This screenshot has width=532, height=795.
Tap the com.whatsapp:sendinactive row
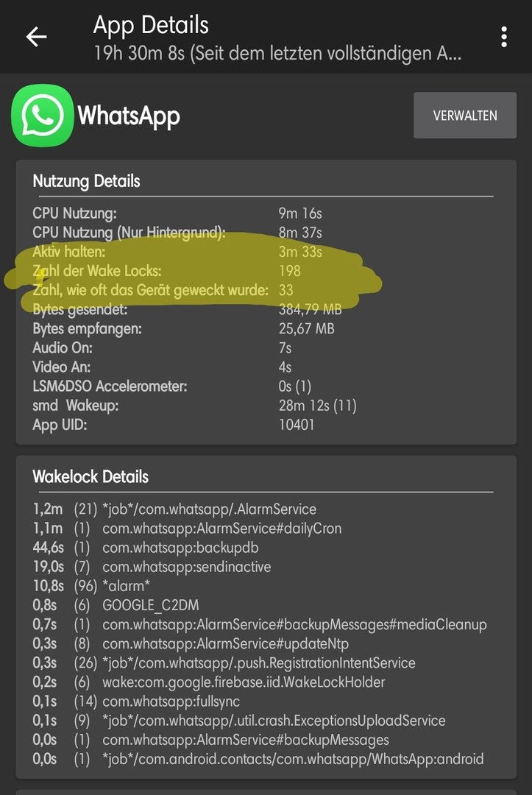pyautogui.click(x=152, y=567)
